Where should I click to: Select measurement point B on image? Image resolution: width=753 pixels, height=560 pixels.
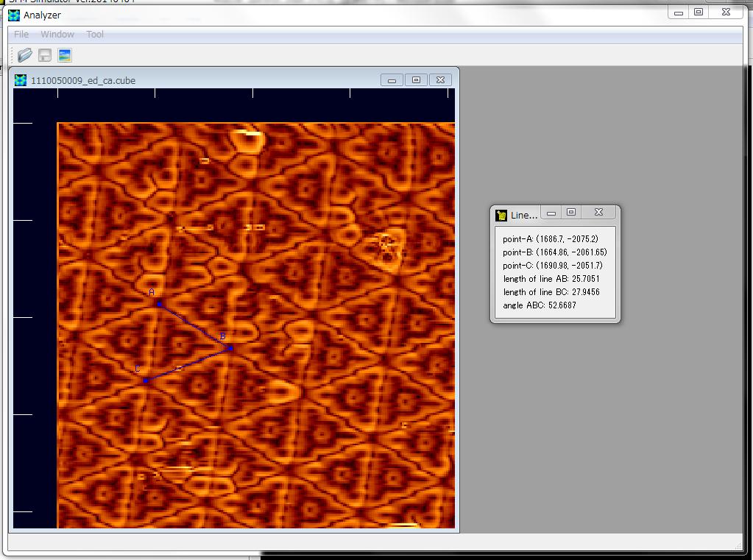click(230, 348)
